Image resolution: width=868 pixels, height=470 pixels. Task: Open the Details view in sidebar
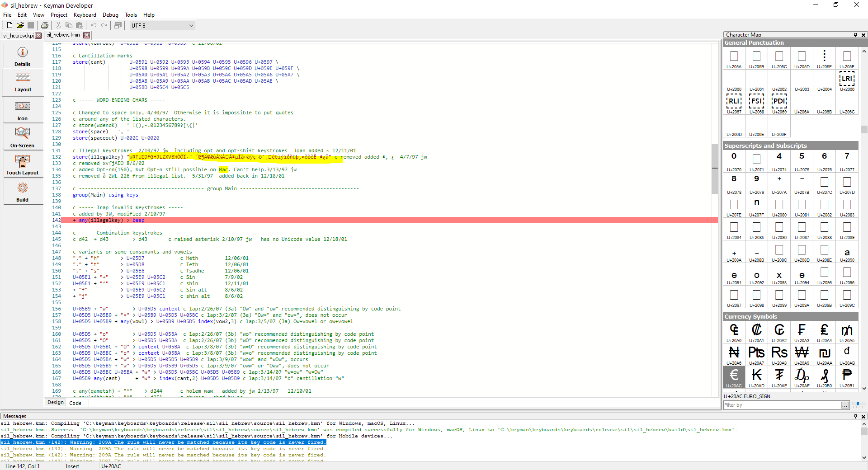click(x=22, y=56)
